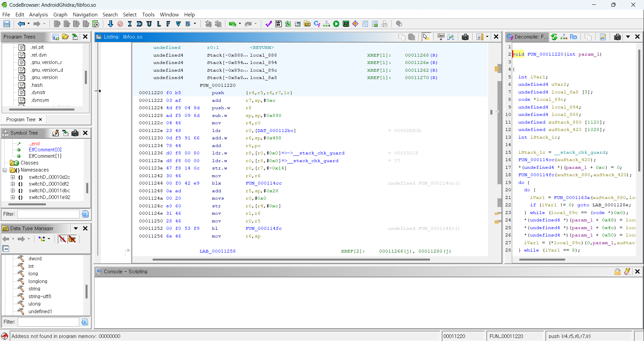
Task: Click the green refresh icon in the Decompile panel
Action: coord(554,37)
